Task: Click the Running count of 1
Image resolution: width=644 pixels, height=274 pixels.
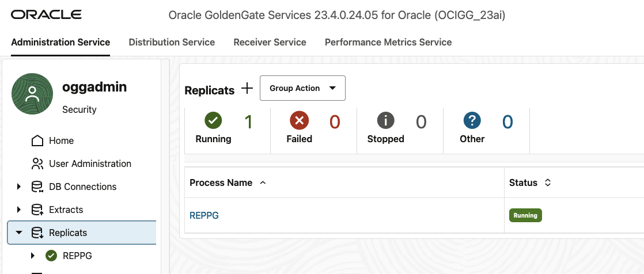Action: [248, 122]
